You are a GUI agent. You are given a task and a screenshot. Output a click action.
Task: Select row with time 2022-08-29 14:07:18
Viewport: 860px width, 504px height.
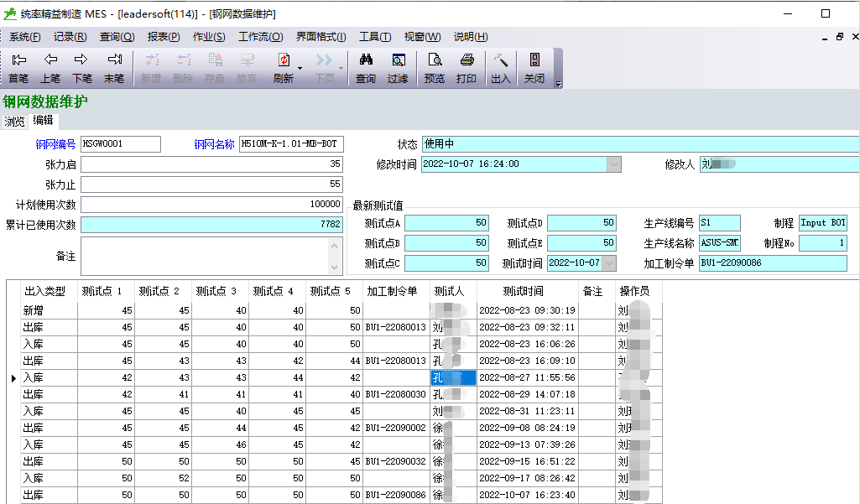point(341,395)
